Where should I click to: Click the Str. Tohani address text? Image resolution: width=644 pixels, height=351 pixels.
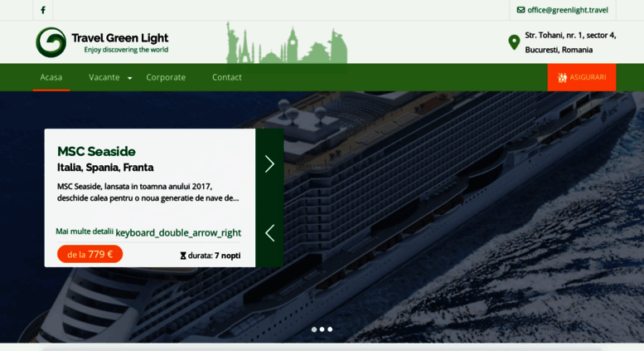coord(570,36)
